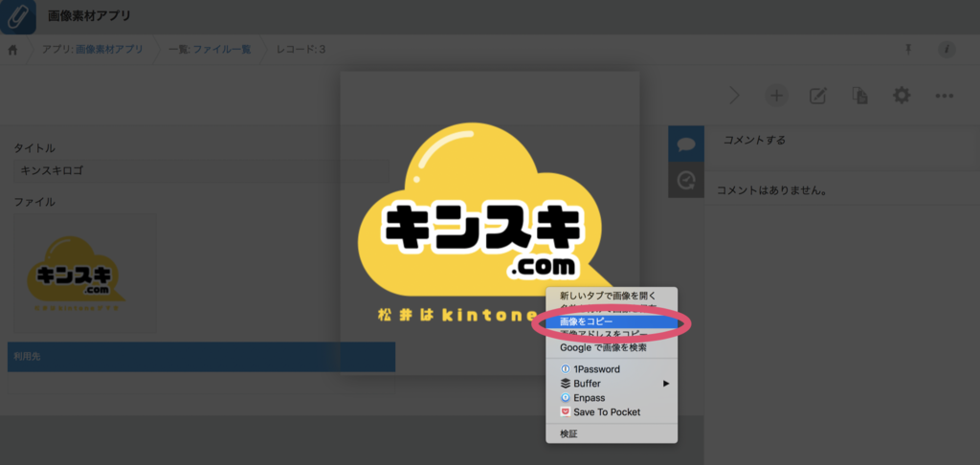Image resolution: width=980 pixels, height=465 pixels.
Task: Choose 新しいタブで画像を開く in context menu
Action: (x=612, y=295)
